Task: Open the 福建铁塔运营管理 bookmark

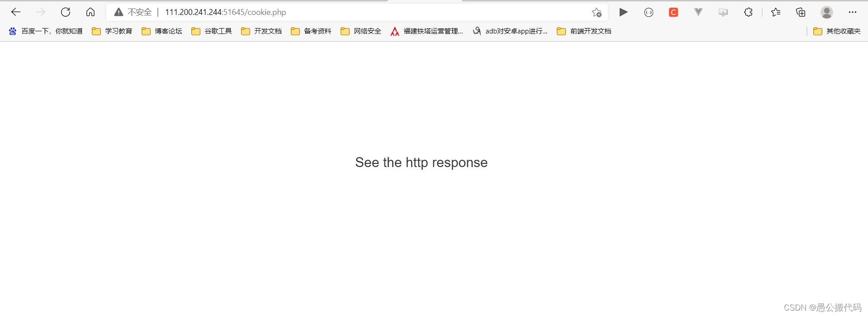Action: (427, 31)
